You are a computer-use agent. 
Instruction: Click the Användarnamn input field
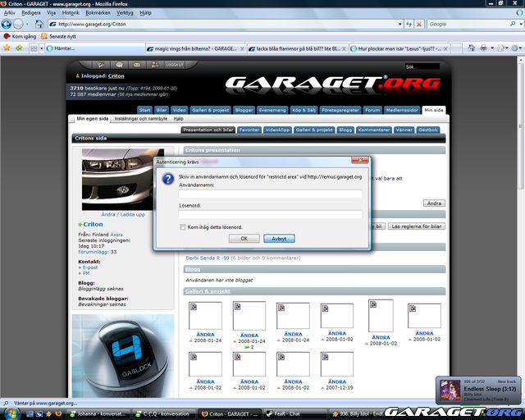click(x=270, y=194)
